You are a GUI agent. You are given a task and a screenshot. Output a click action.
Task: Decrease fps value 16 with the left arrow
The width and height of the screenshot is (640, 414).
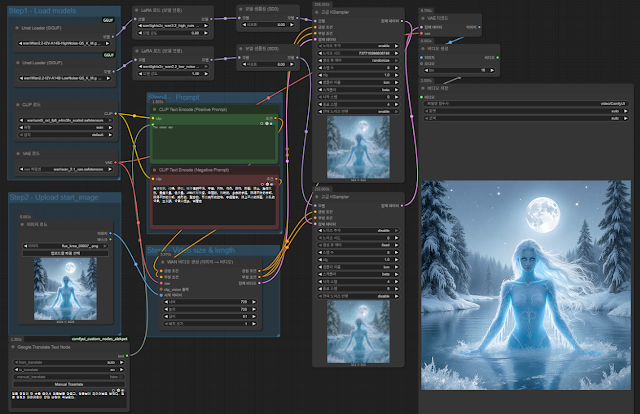click(x=427, y=71)
